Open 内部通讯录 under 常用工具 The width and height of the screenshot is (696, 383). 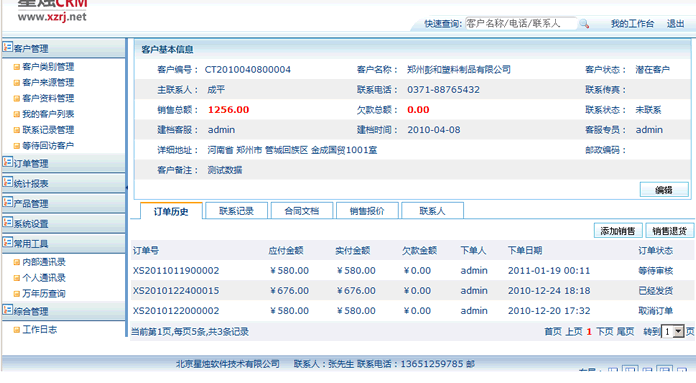point(44,262)
